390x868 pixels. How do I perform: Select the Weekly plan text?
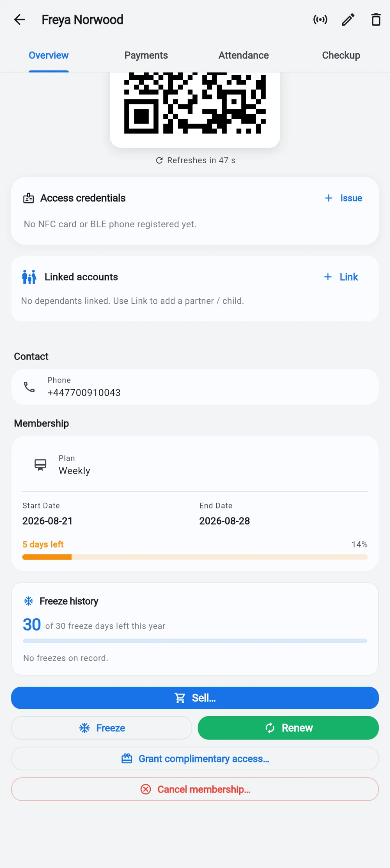(x=75, y=471)
